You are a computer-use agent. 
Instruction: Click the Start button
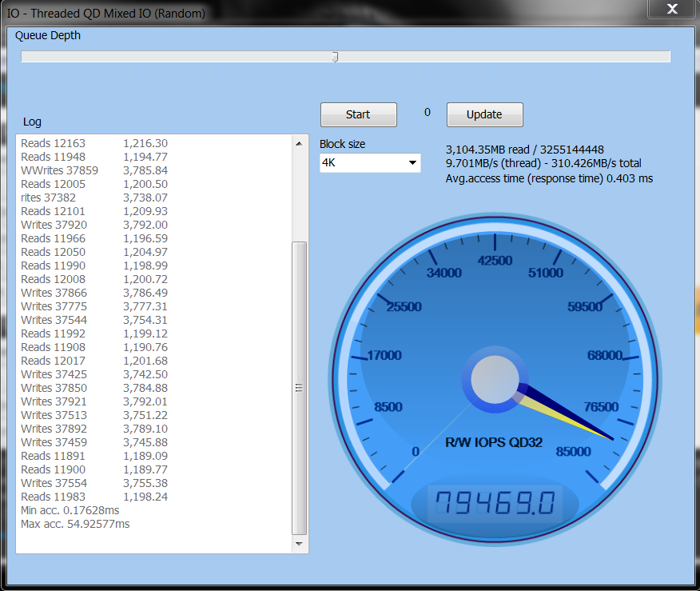pos(358,114)
